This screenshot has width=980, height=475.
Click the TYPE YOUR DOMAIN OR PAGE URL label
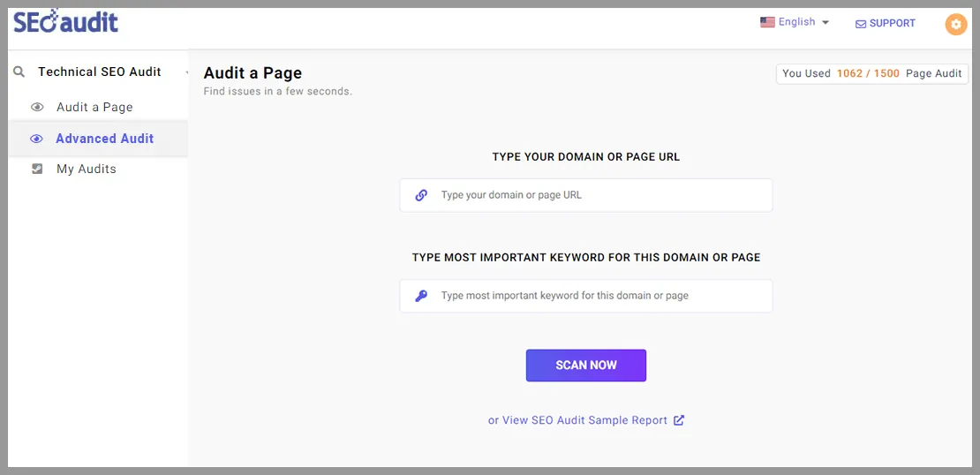click(x=585, y=157)
